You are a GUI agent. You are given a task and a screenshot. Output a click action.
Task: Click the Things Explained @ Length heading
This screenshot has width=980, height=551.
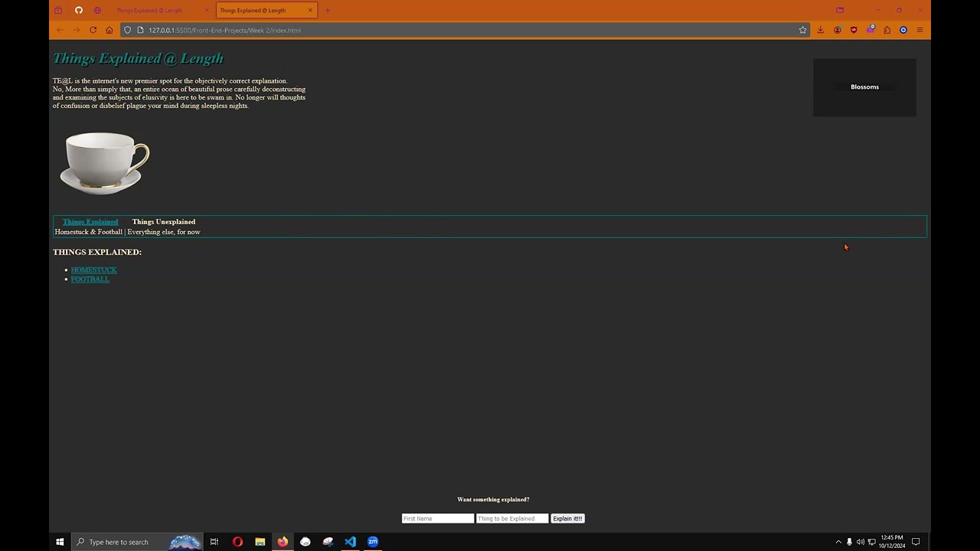coord(138,58)
